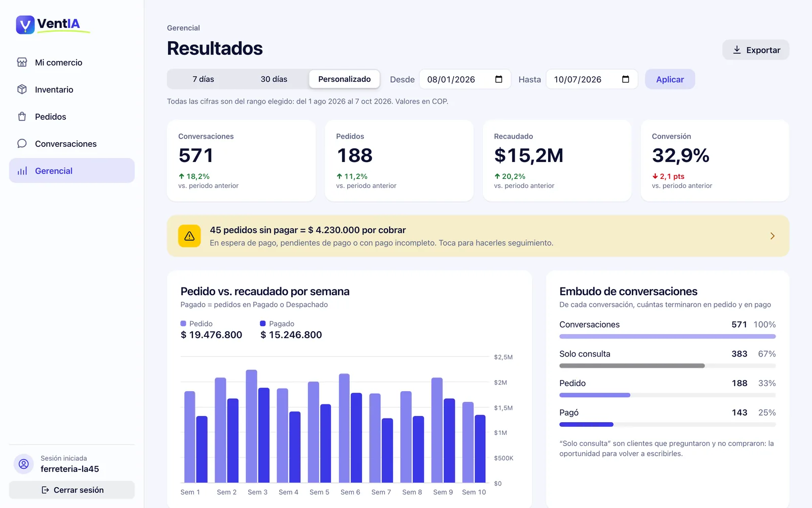Click the download icon in Exportar
Screen dimensions: 812x508
[737, 50]
